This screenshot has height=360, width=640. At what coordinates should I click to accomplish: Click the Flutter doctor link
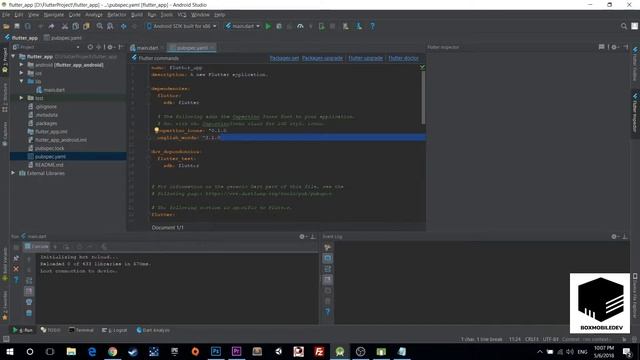click(403, 58)
